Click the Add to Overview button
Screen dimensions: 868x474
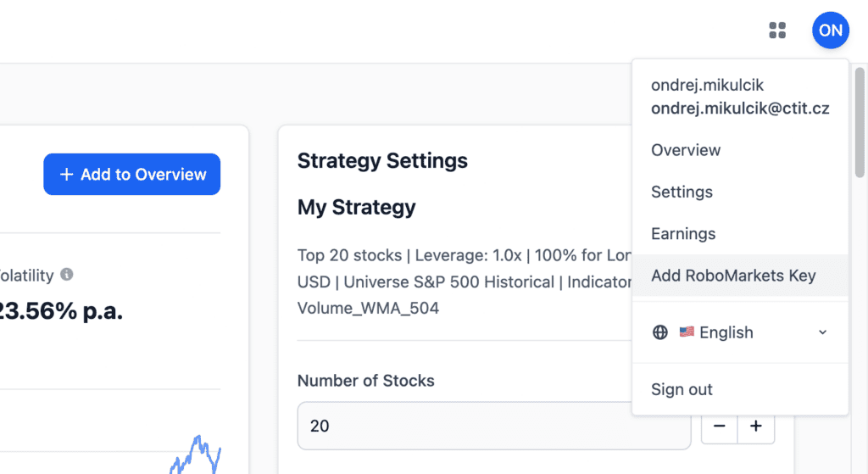[132, 175]
